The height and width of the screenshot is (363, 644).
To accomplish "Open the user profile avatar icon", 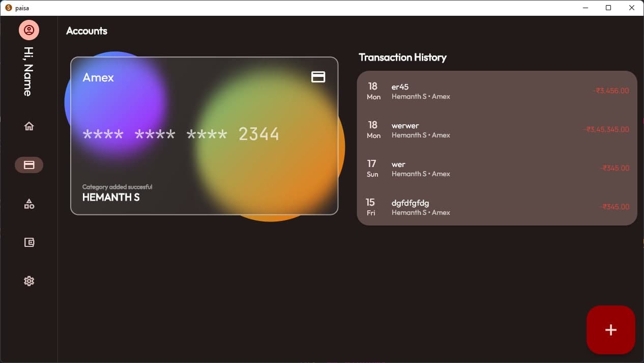I will 29,30.
